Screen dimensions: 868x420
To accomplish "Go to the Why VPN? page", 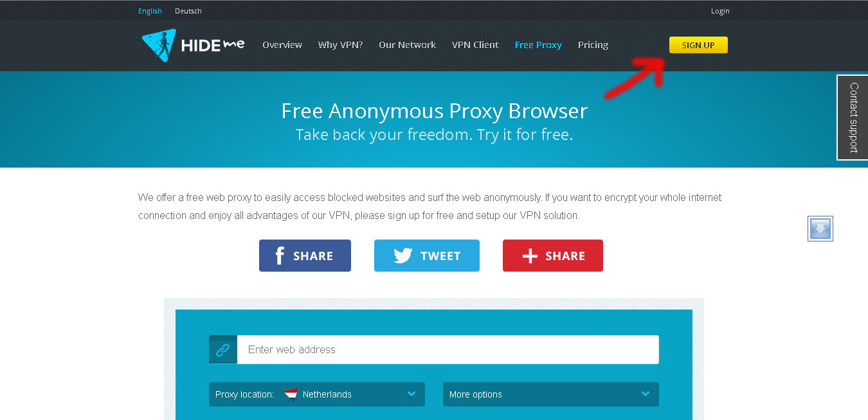I will (340, 45).
